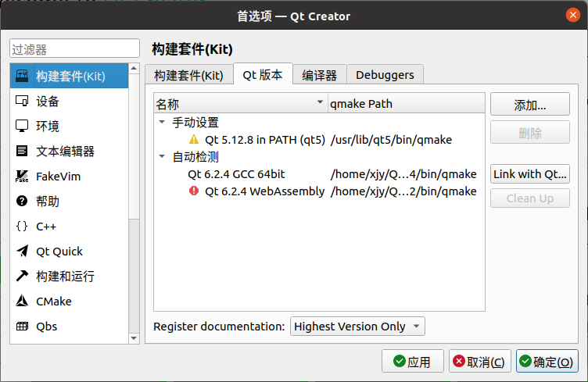
Task: Switch to the 构建套件(Kit) tab
Action: coord(188,75)
